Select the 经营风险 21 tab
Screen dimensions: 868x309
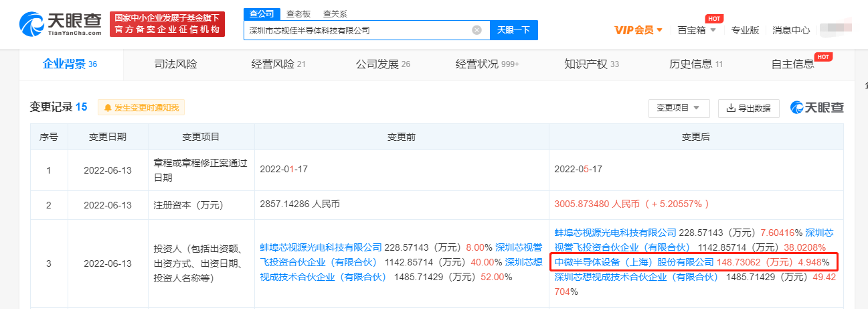[x=279, y=64]
